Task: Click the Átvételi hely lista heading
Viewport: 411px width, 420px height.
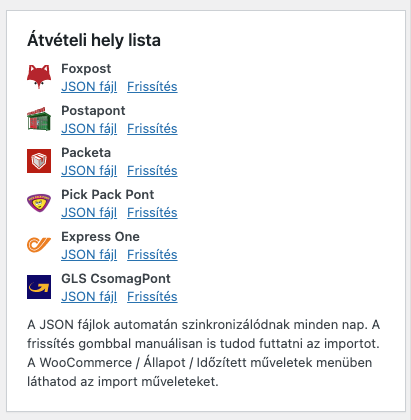Action: tap(94, 40)
